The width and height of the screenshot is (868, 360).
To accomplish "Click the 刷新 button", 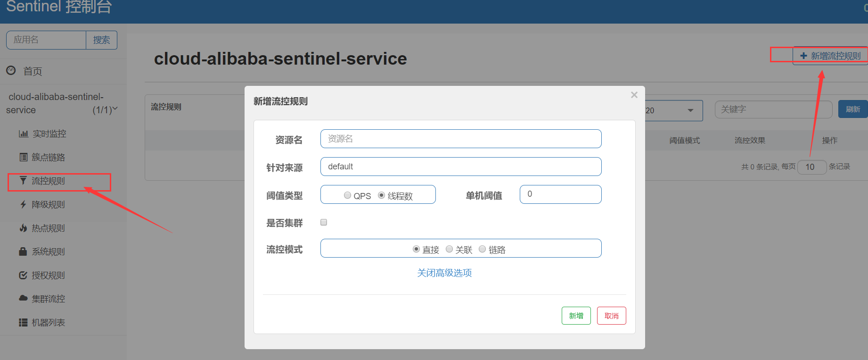I will pyautogui.click(x=853, y=109).
